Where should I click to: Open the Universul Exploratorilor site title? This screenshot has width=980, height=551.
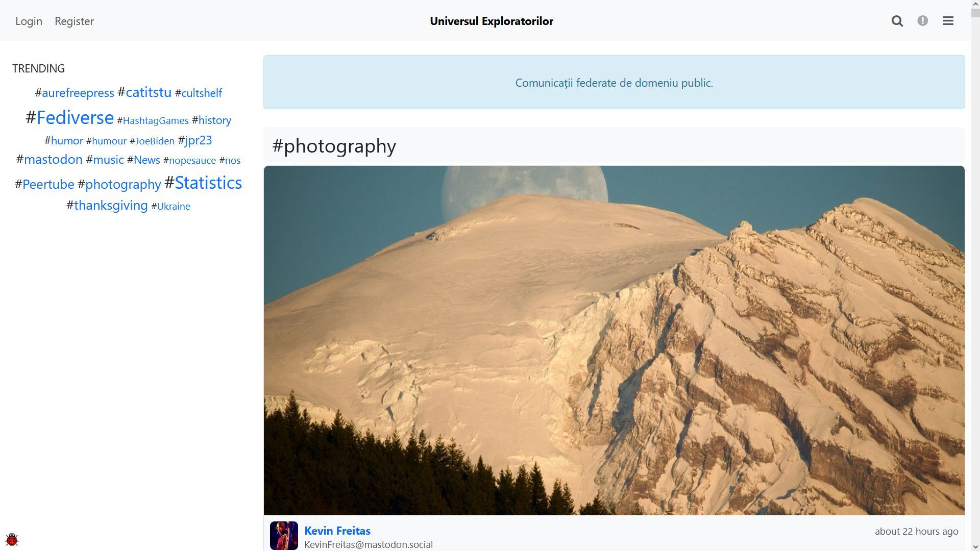(x=492, y=21)
